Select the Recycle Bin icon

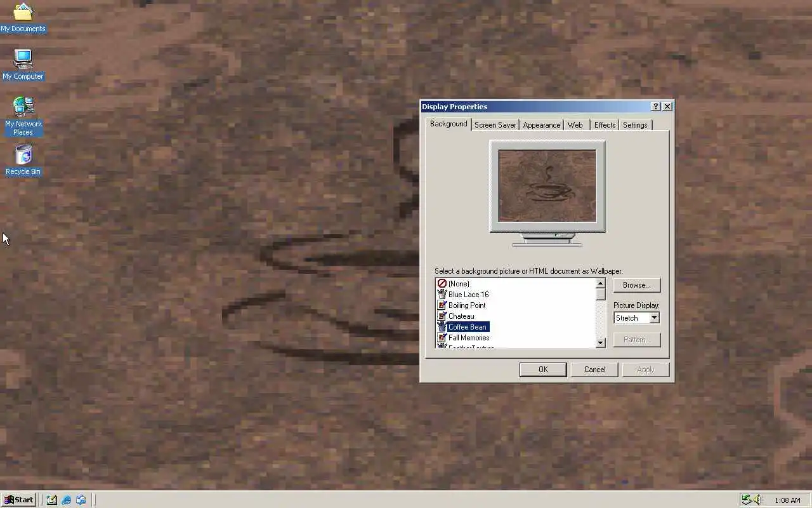(23, 159)
